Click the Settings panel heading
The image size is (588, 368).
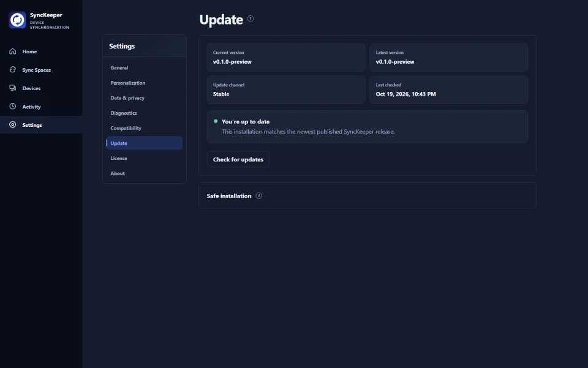(122, 46)
